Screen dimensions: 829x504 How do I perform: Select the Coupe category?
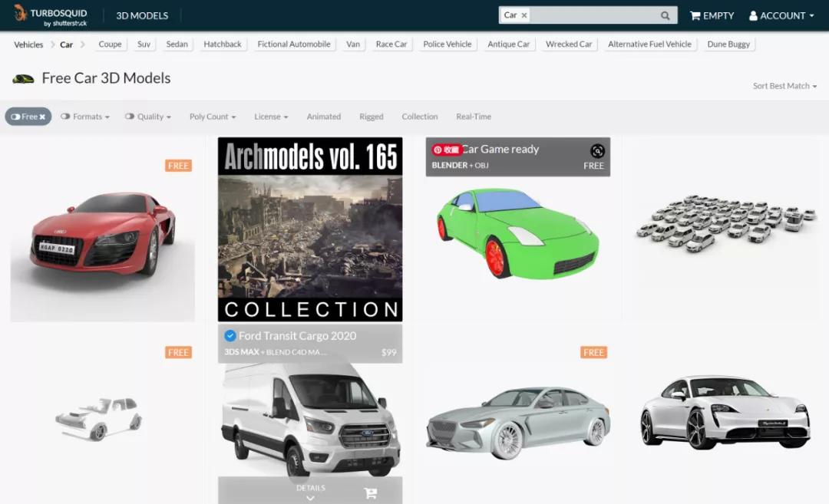(110, 44)
